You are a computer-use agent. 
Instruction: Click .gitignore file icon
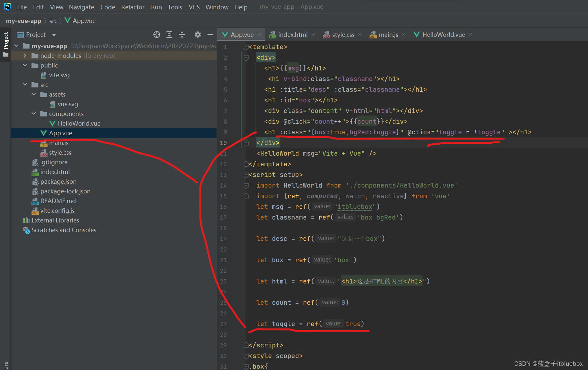coord(35,162)
